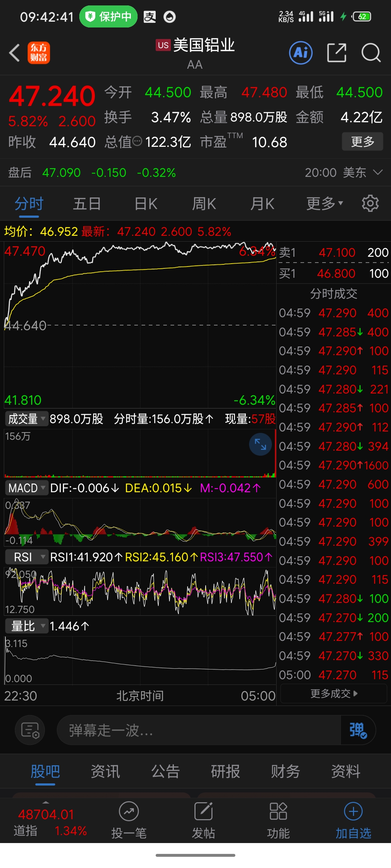This screenshot has height=868, width=391.
Task: Expand the 美东 time zone chevron
Action: 378,172
